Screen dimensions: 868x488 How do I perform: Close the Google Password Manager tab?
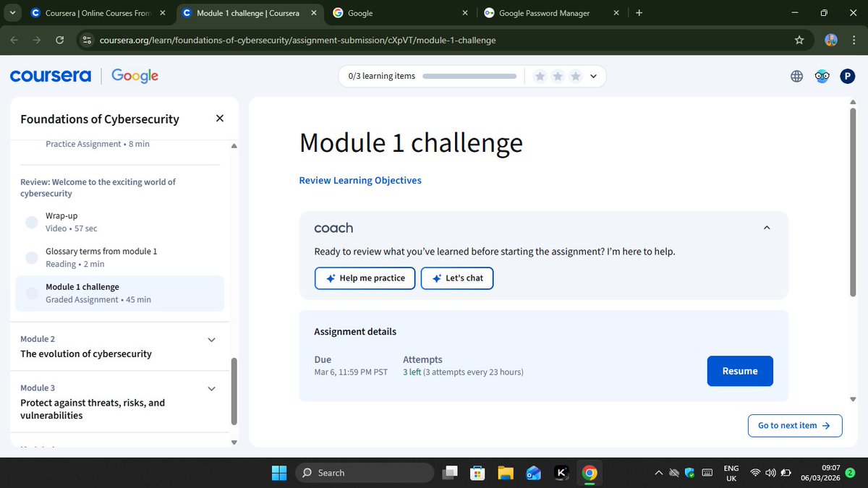pyautogui.click(x=616, y=12)
